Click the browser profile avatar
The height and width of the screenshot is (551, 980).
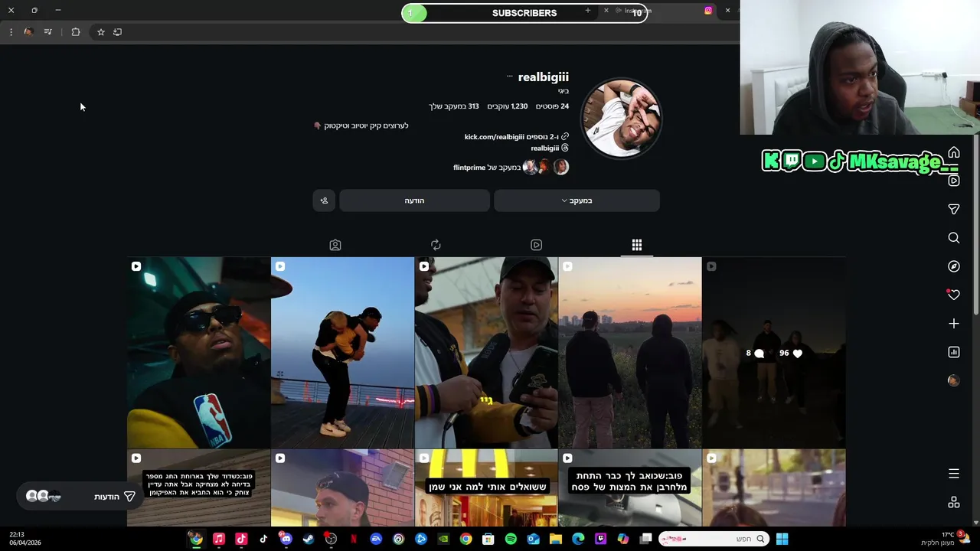pyautogui.click(x=28, y=32)
